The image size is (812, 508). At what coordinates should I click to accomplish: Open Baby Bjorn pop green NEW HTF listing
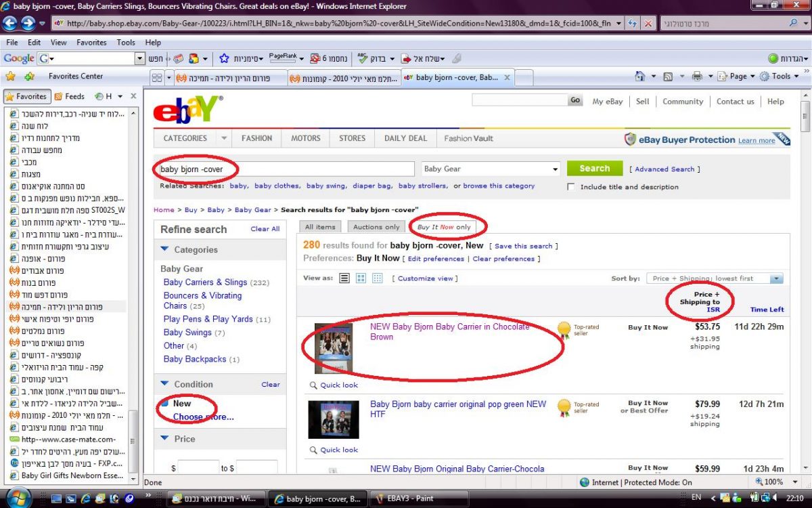(x=458, y=409)
